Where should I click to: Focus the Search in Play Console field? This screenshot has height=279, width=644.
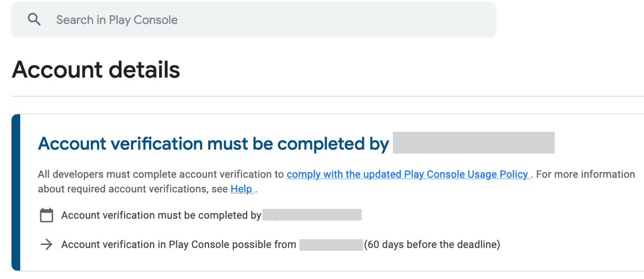(254, 20)
